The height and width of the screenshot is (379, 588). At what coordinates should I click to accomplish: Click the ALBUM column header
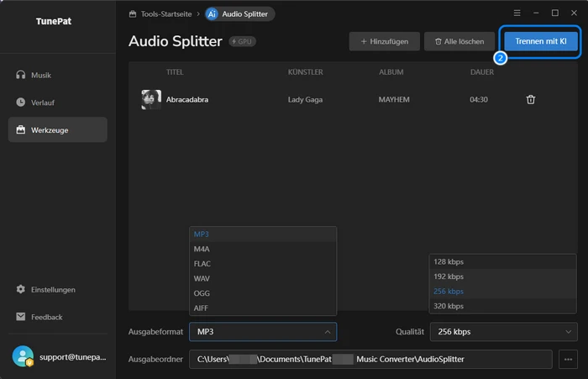coord(391,72)
